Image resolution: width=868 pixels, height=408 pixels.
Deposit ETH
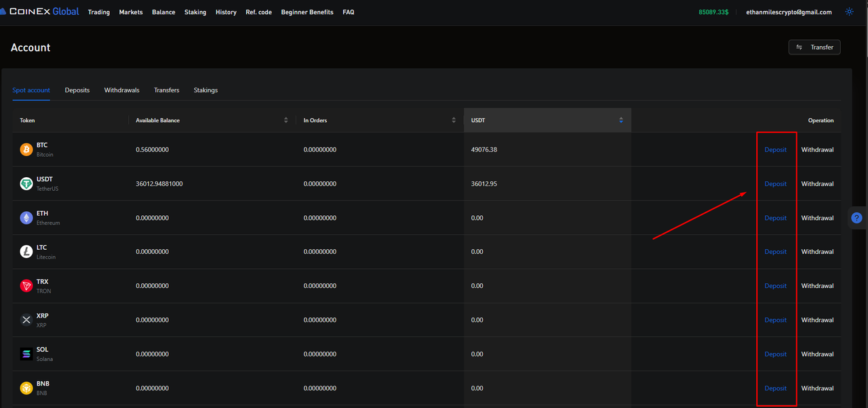[776, 218]
